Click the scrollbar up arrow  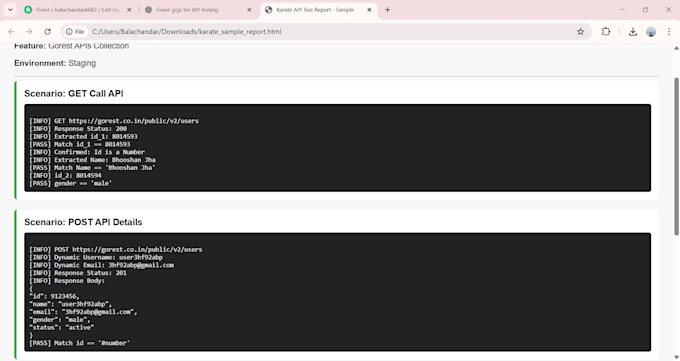click(676, 48)
